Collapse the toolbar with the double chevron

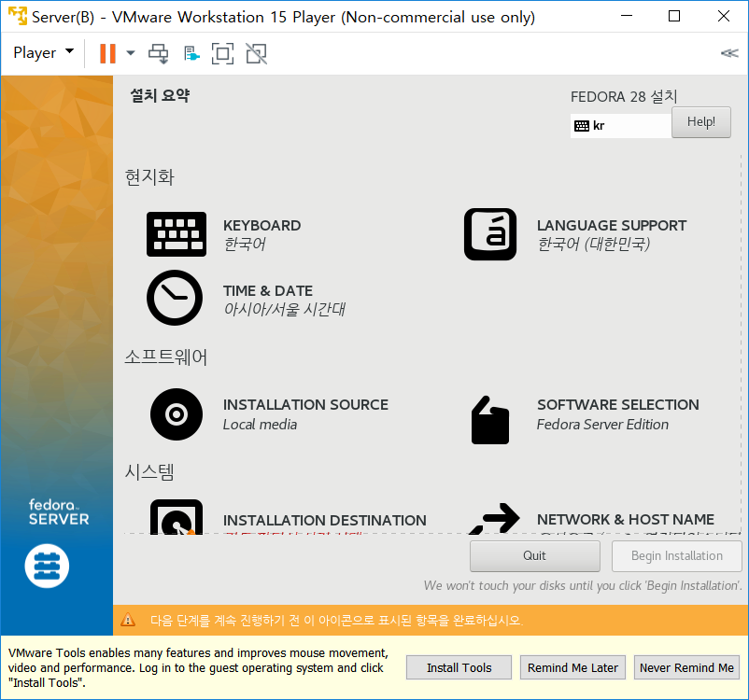[729, 53]
